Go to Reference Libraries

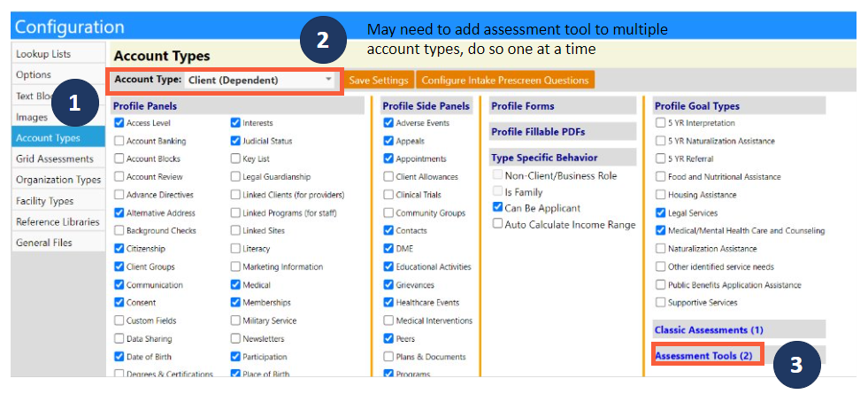click(x=58, y=221)
